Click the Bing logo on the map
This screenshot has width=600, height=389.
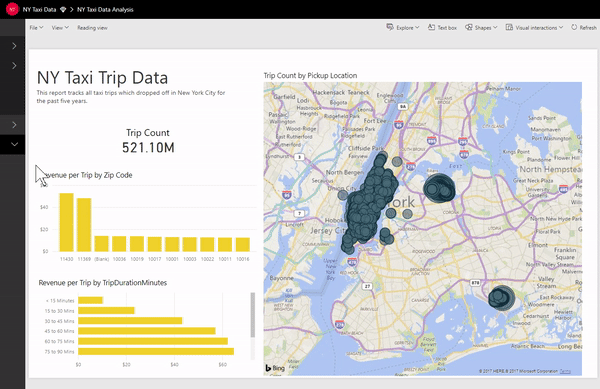(275, 368)
